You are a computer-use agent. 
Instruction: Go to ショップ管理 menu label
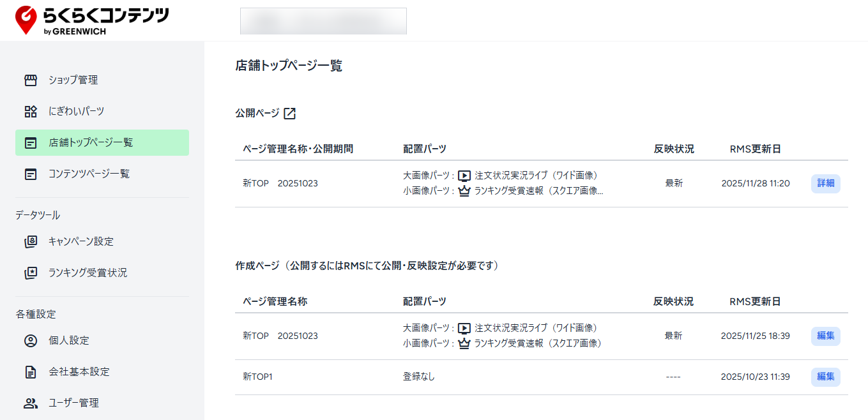pos(73,80)
